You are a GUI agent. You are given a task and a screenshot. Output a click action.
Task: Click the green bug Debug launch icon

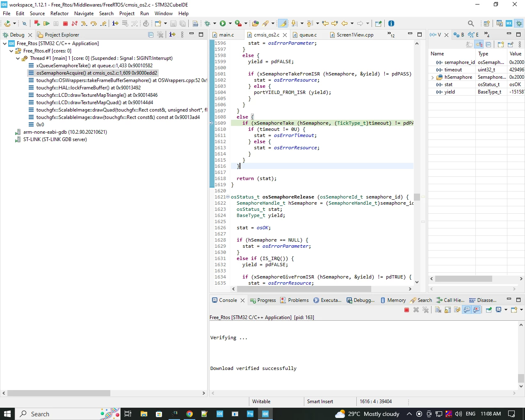pos(208,23)
